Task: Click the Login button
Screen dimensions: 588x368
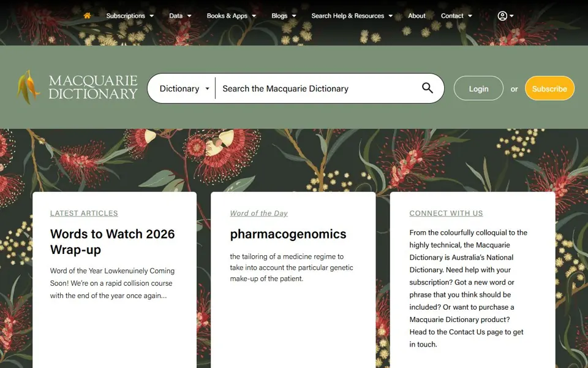Action: [478, 88]
